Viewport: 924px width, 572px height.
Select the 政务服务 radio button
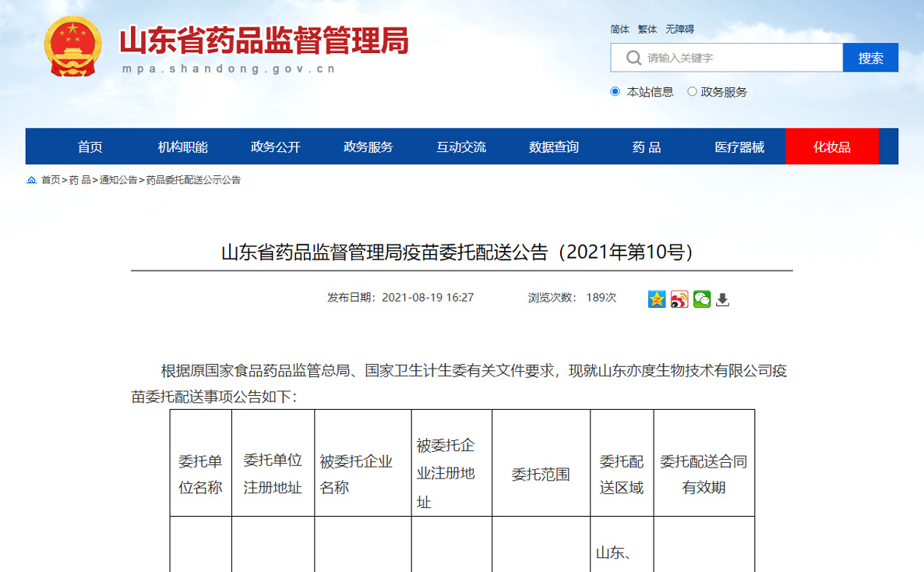(692, 92)
